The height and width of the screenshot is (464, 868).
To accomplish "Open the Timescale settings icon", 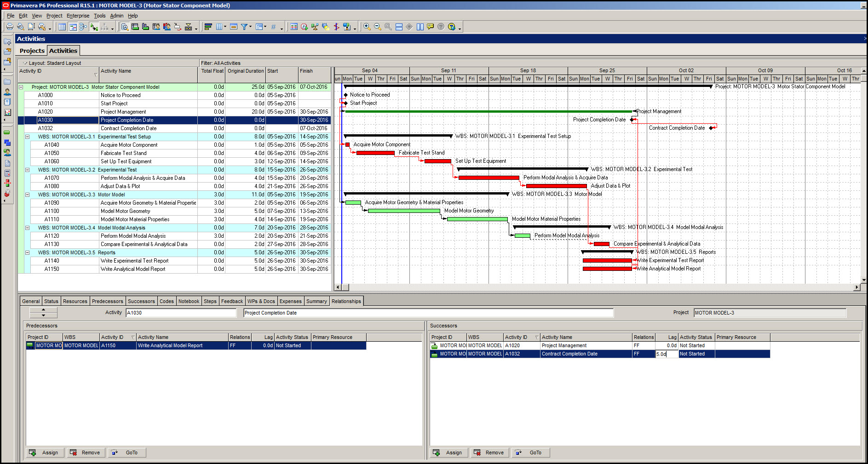I will [x=234, y=27].
